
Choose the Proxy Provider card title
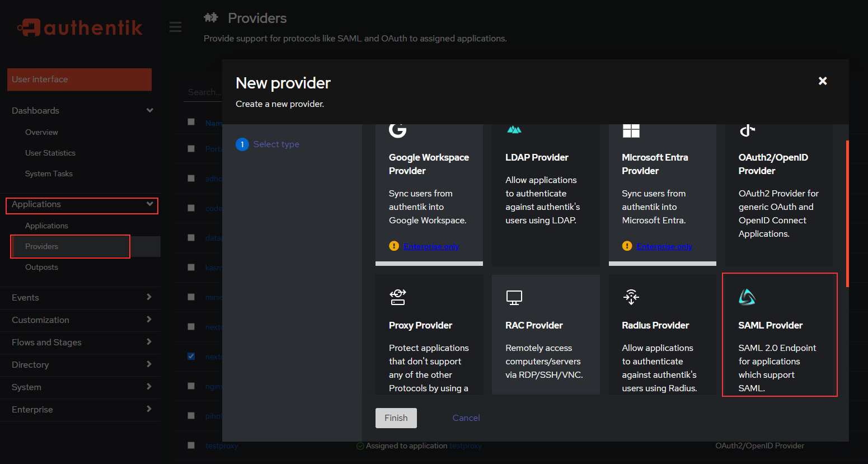[420, 326]
